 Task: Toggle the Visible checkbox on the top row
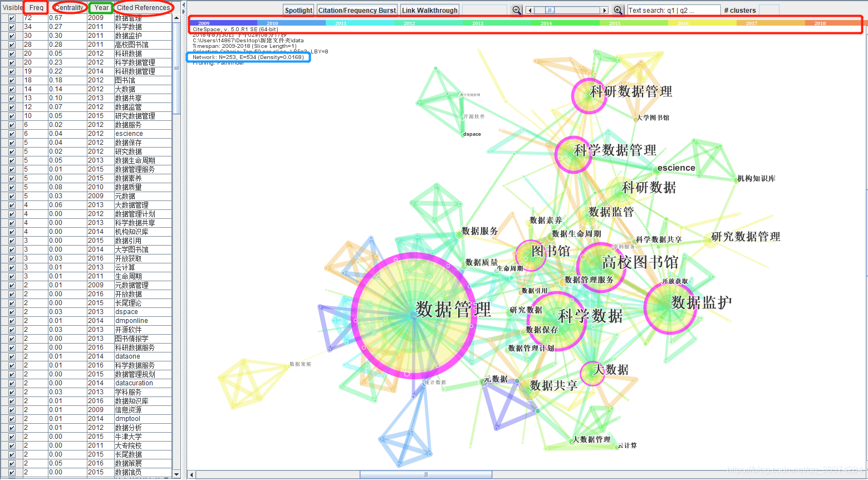(12, 18)
